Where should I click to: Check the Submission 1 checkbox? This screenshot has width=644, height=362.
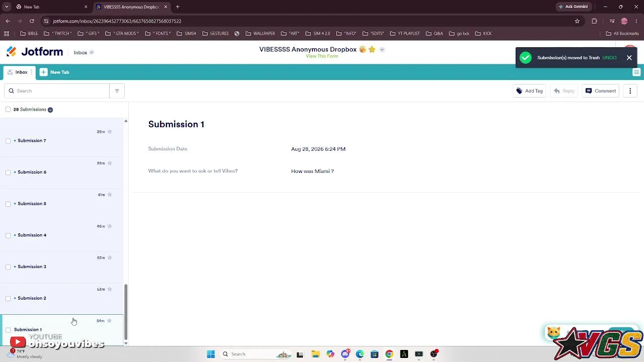(8, 330)
